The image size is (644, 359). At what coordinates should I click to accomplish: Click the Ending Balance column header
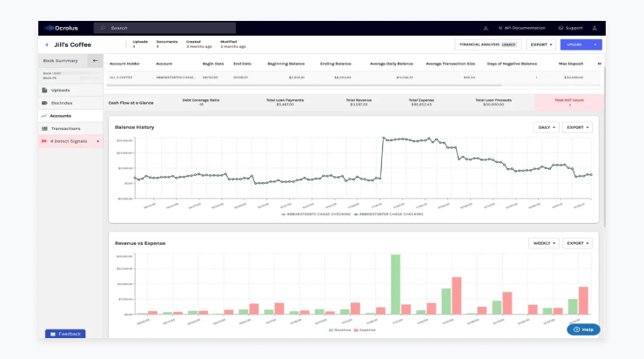coord(336,64)
